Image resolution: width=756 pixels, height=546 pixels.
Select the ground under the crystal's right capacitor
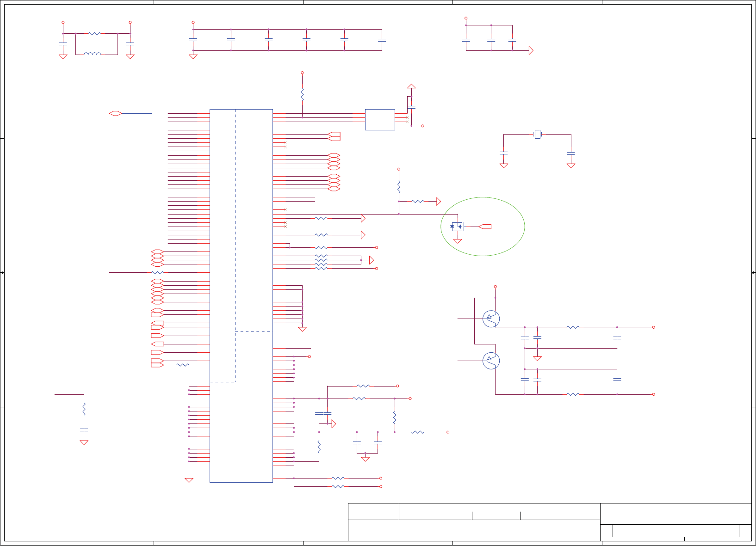571,166
